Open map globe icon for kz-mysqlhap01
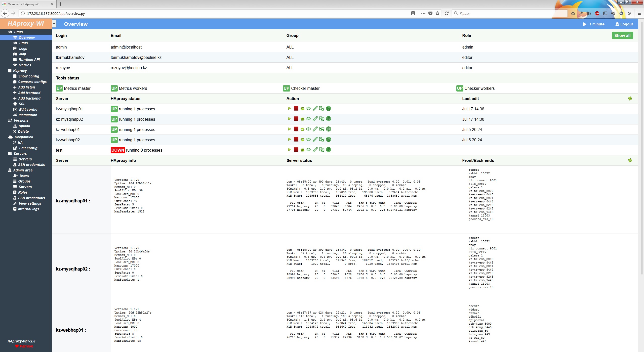 pyautogui.click(x=329, y=109)
